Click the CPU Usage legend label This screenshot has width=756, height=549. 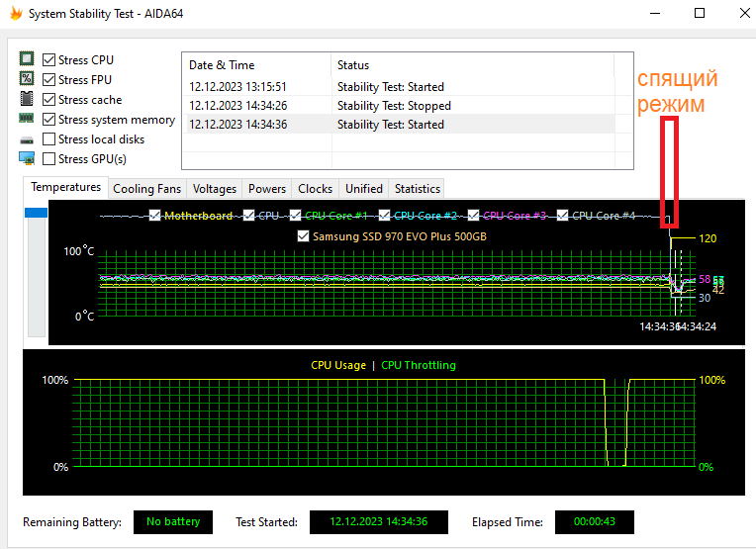tap(338, 365)
